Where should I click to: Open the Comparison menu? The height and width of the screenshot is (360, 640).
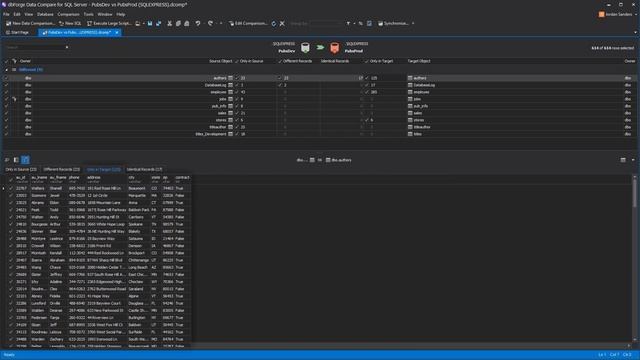click(68, 14)
